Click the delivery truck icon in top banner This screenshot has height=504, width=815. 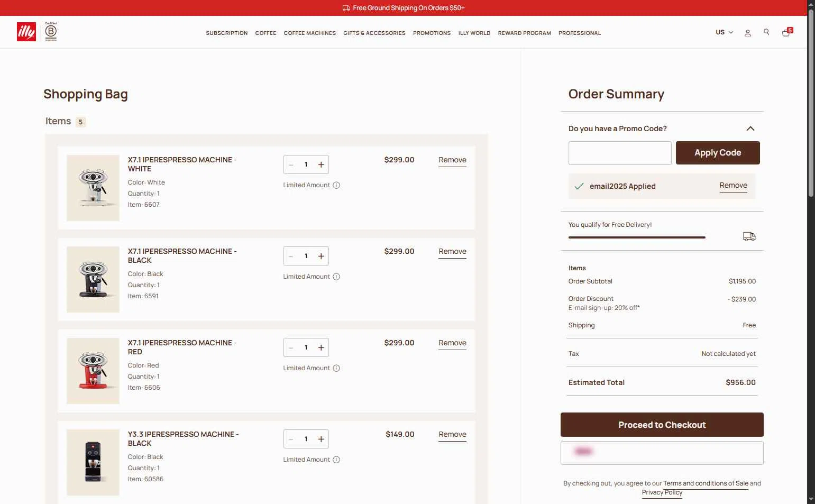coord(346,8)
